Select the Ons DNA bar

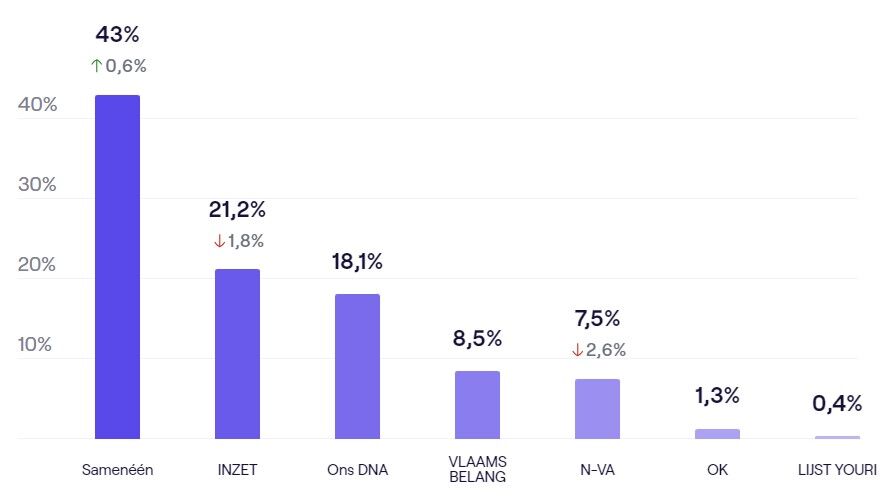tap(357, 366)
